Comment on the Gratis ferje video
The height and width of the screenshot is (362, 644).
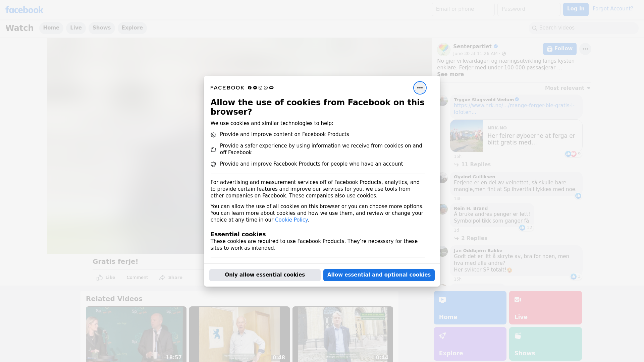pyautogui.click(x=137, y=278)
